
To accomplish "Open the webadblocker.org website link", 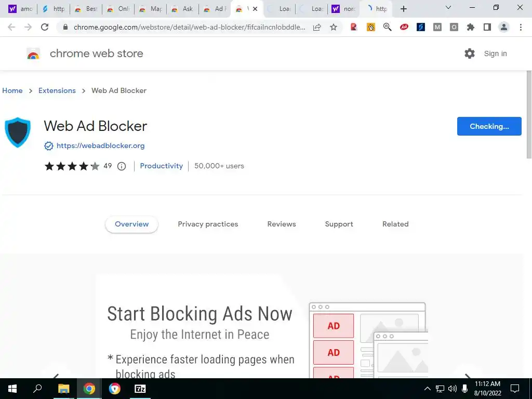I will (100, 145).
